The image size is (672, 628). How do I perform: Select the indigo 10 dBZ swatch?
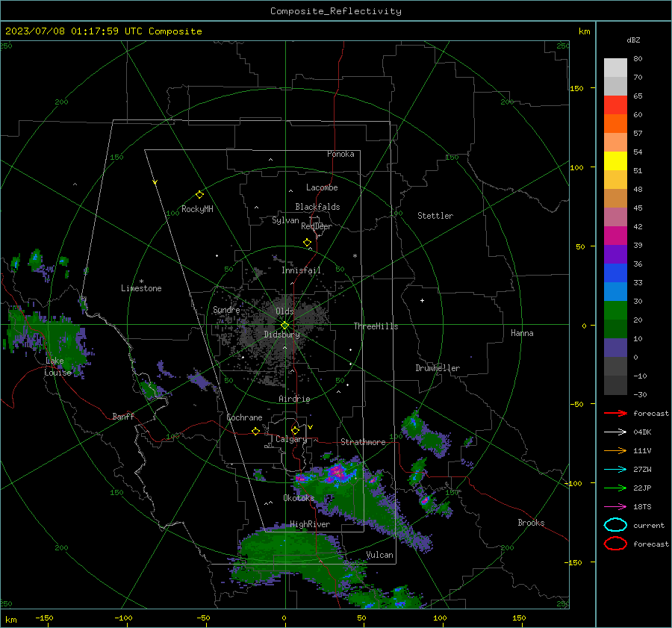tap(615, 347)
